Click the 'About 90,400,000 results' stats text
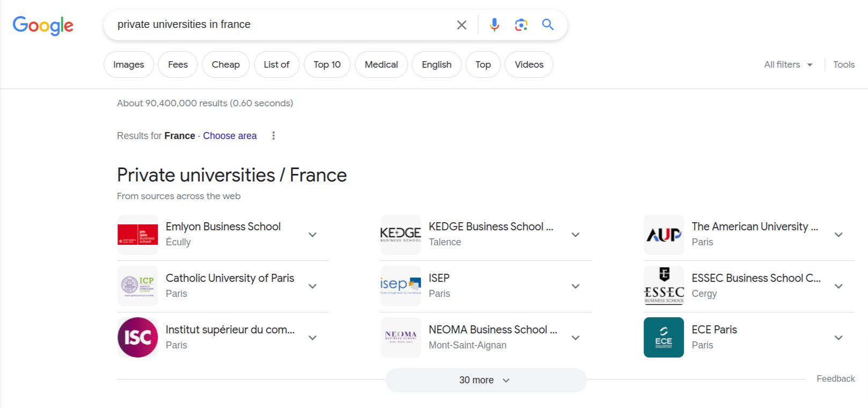Viewport: 868px width, 408px height. pos(205,103)
